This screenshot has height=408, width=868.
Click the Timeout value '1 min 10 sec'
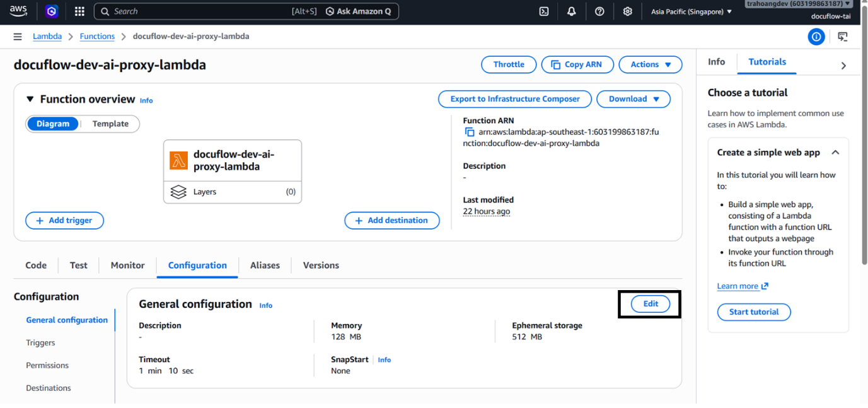coord(166,371)
